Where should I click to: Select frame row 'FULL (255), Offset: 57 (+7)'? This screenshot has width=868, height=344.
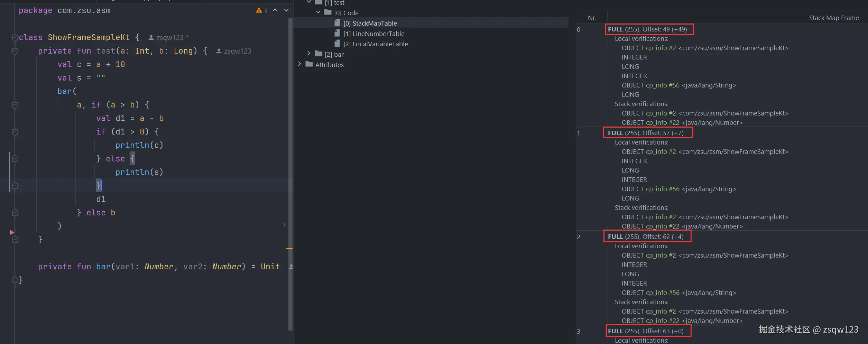click(646, 133)
